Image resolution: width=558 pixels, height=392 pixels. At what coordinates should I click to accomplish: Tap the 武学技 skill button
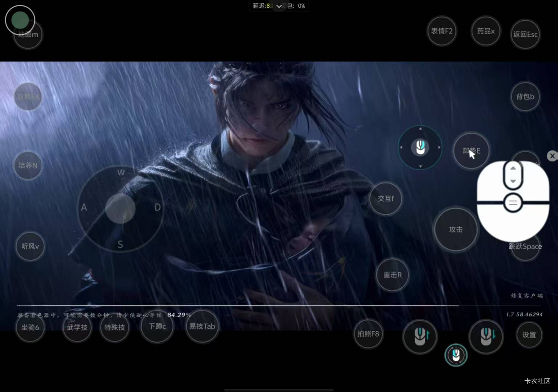tap(77, 328)
